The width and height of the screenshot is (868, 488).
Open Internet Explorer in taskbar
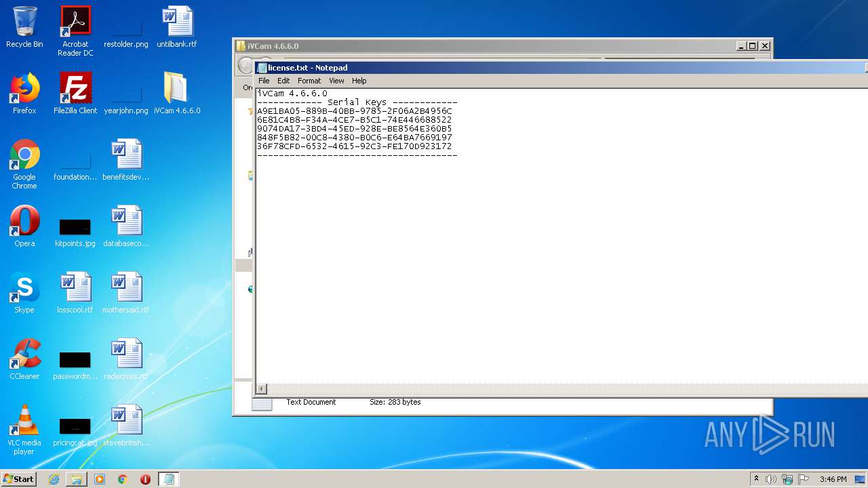(54, 479)
